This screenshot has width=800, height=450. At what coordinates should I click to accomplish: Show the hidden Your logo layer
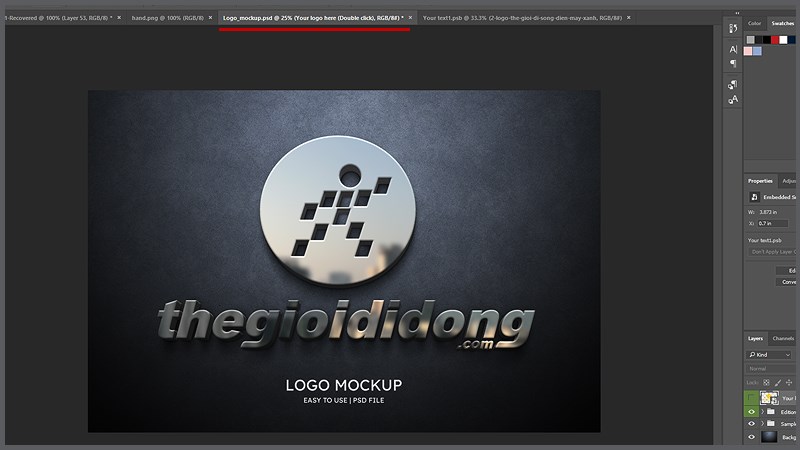(x=752, y=398)
